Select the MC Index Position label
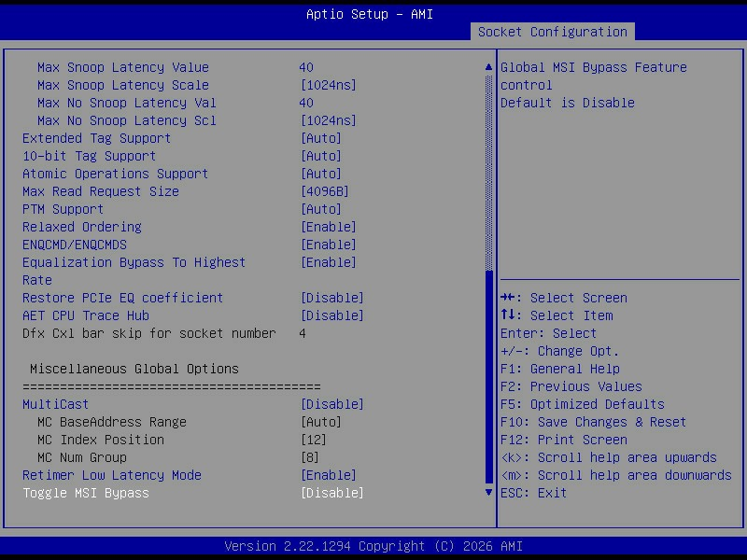This screenshot has height=560, width=747. 101,440
